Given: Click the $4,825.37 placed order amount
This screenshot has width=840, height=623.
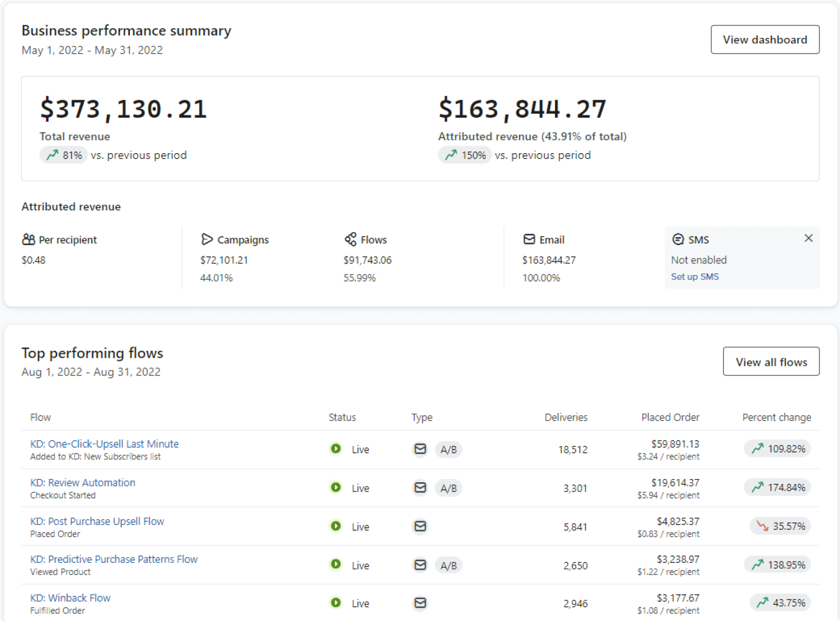Looking at the screenshot, I should coord(678,521).
